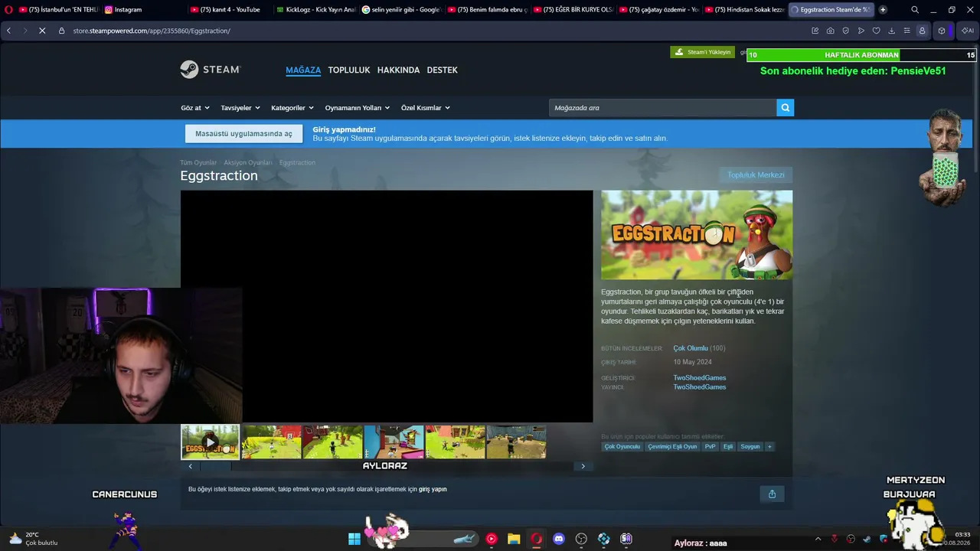Click the page vertical scrollbar
The image size is (980, 551).
[x=976, y=109]
